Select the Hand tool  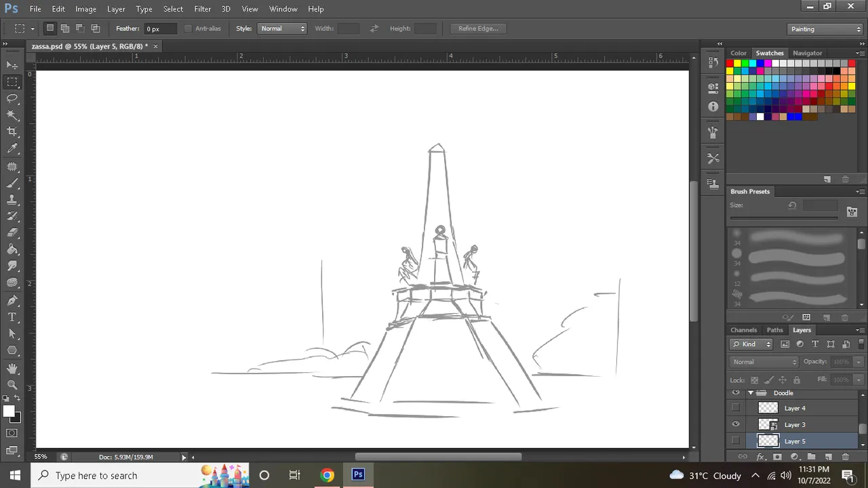[12, 368]
